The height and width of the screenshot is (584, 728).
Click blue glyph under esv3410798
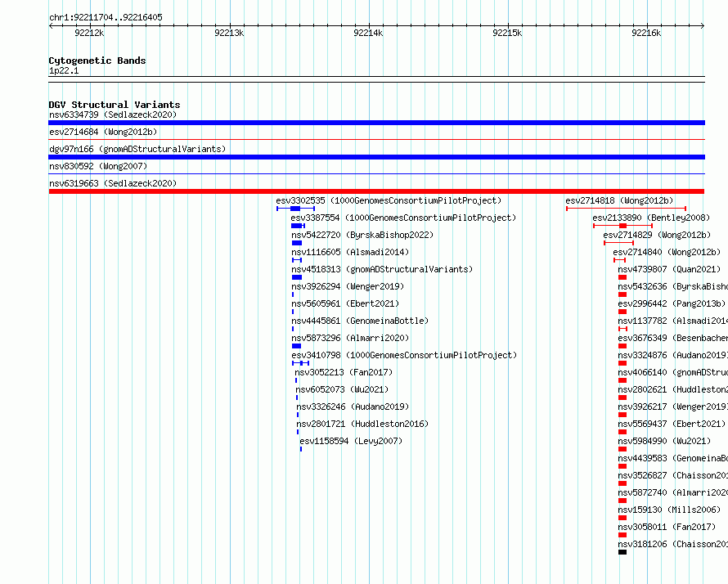pos(301,363)
